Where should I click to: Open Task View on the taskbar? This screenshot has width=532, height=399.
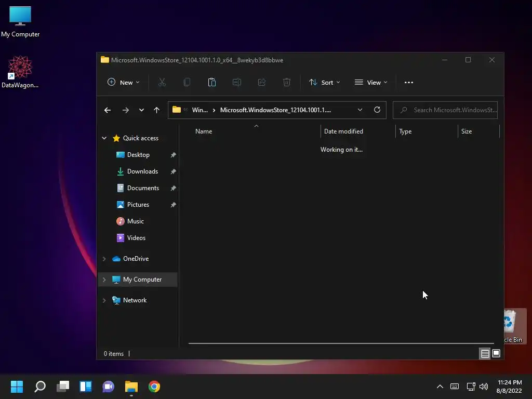(63, 387)
